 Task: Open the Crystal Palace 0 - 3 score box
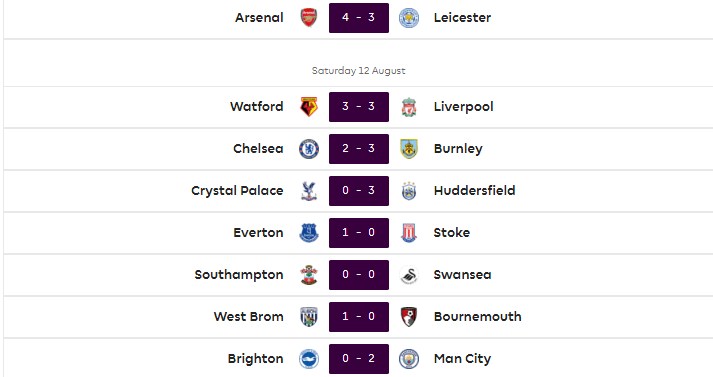click(359, 191)
